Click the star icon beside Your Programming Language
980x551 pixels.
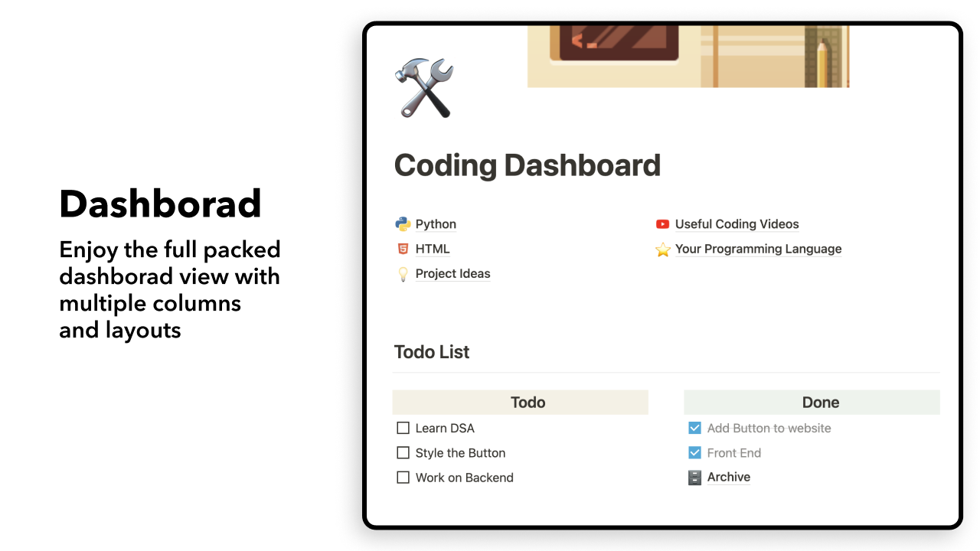[x=662, y=249]
